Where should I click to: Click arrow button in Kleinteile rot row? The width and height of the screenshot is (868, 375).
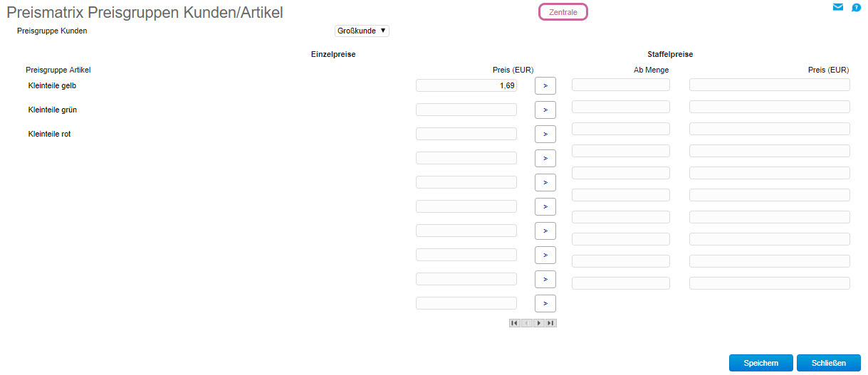pyautogui.click(x=545, y=134)
